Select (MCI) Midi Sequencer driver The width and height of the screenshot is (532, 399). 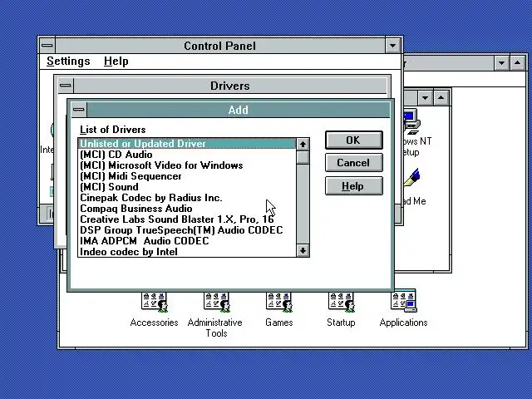[187, 176]
